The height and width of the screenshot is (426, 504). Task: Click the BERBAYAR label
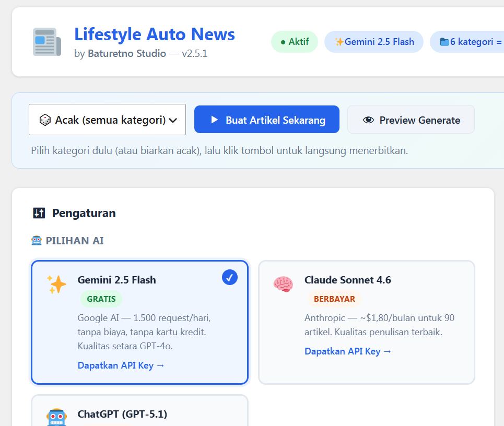click(334, 299)
